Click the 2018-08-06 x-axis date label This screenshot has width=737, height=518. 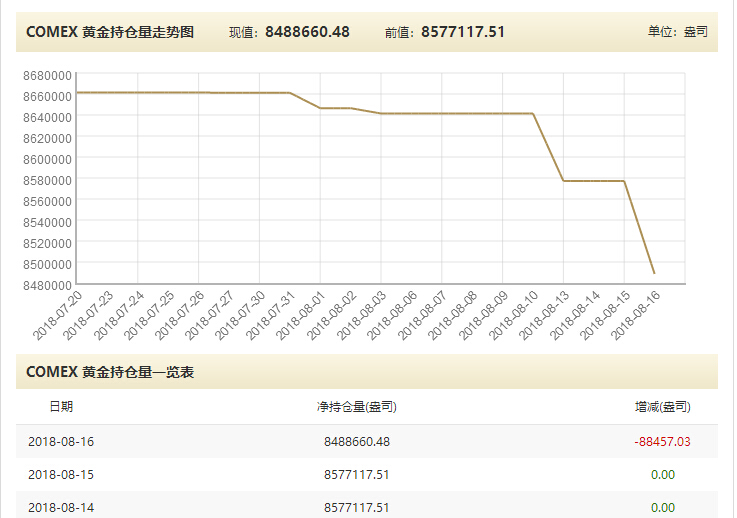[392, 315]
